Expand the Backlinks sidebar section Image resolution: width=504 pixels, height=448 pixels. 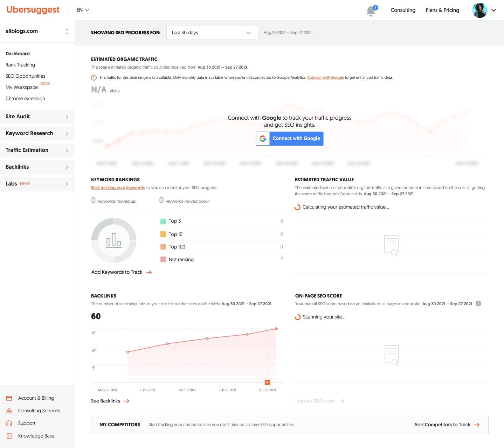(37, 167)
